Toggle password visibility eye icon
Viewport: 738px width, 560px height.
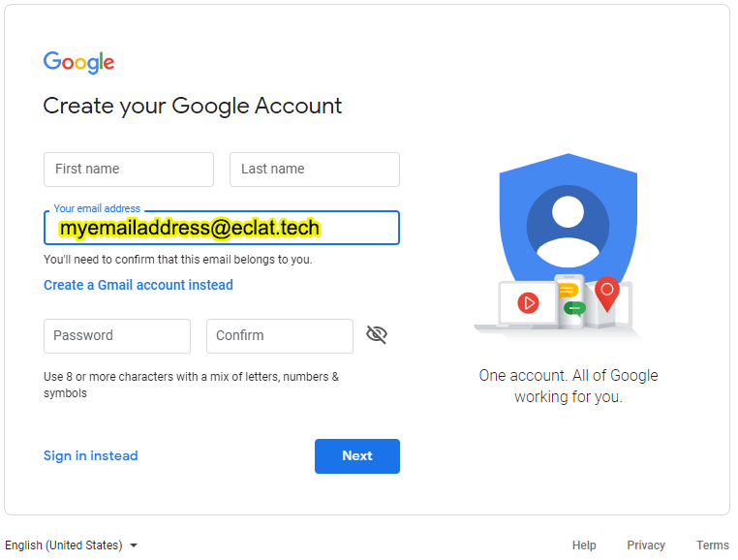click(377, 335)
